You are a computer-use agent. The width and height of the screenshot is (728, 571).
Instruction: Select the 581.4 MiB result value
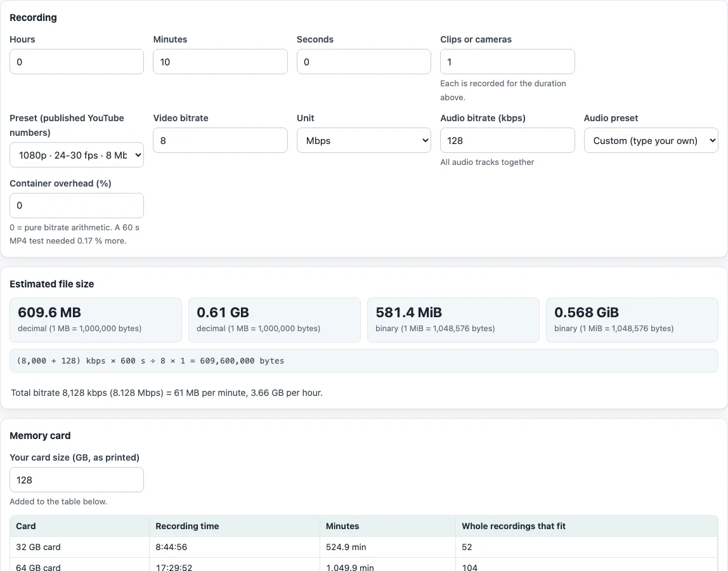[x=408, y=312]
